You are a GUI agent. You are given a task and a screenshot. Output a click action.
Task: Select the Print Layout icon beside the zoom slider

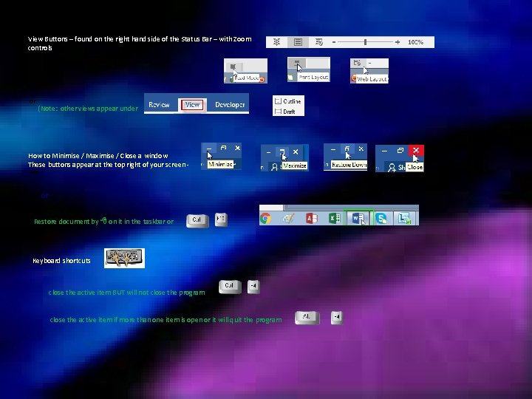point(298,42)
